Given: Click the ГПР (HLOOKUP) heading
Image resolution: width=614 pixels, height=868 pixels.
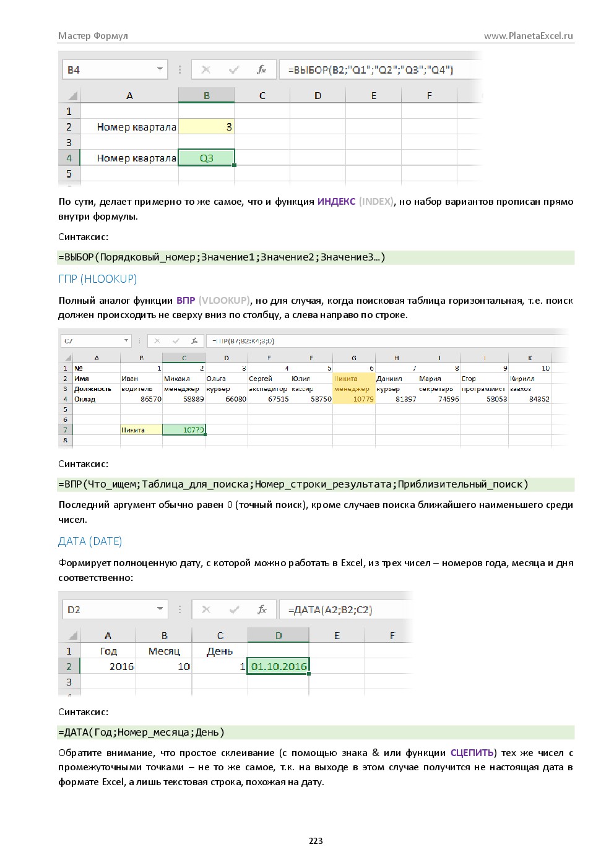Looking at the screenshot, I should click(x=98, y=279).
